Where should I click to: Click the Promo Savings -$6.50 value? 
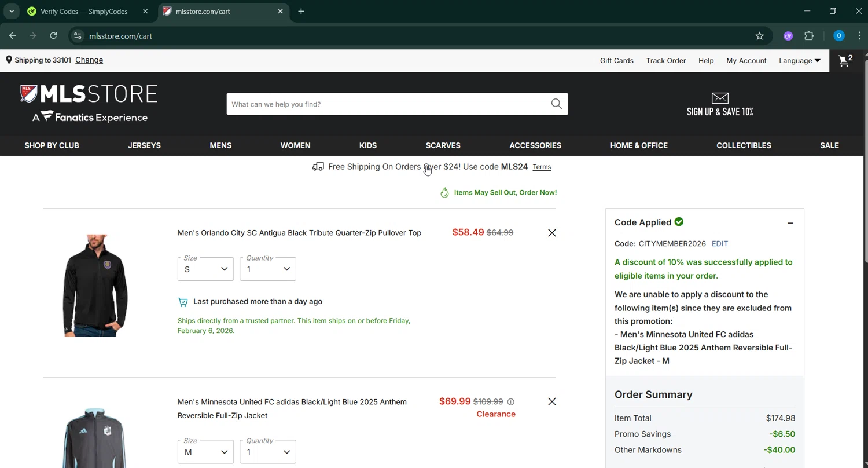click(782, 434)
